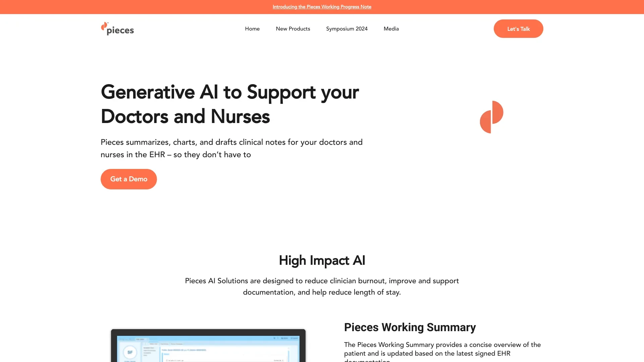This screenshot has height=362, width=644.
Task: Click the Media navigation tab
Action: (391, 28)
